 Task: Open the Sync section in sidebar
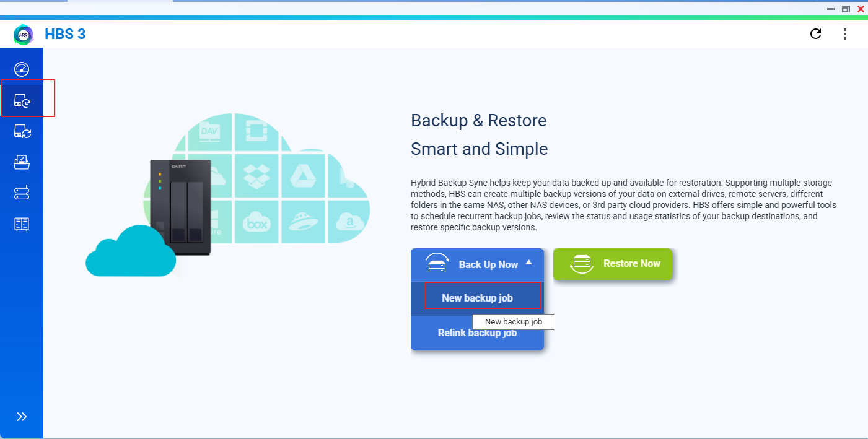click(x=22, y=131)
